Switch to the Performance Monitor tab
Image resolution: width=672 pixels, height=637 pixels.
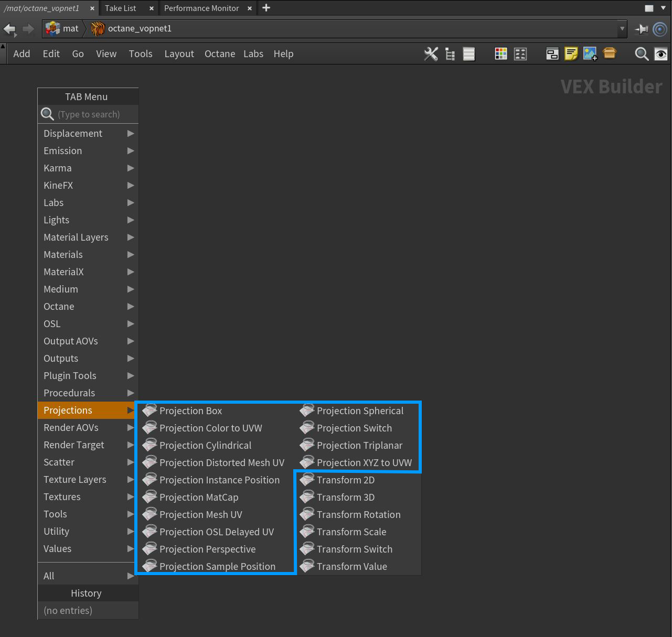tap(201, 8)
